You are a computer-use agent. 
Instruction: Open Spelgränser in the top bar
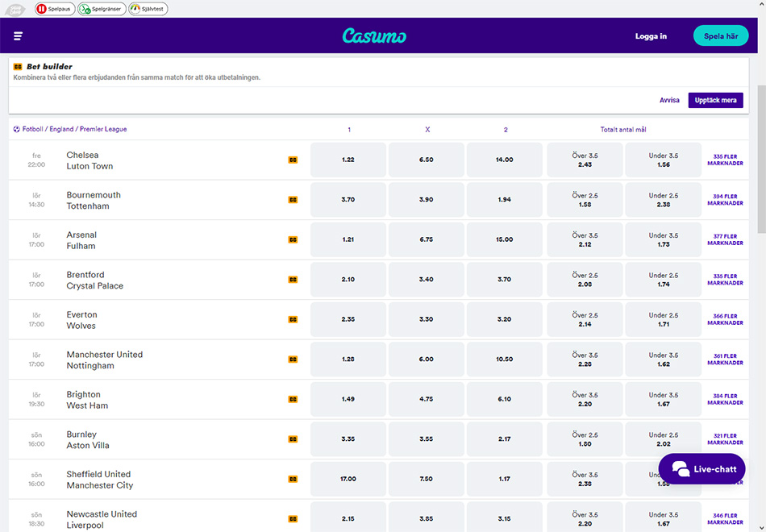tap(102, 9)
